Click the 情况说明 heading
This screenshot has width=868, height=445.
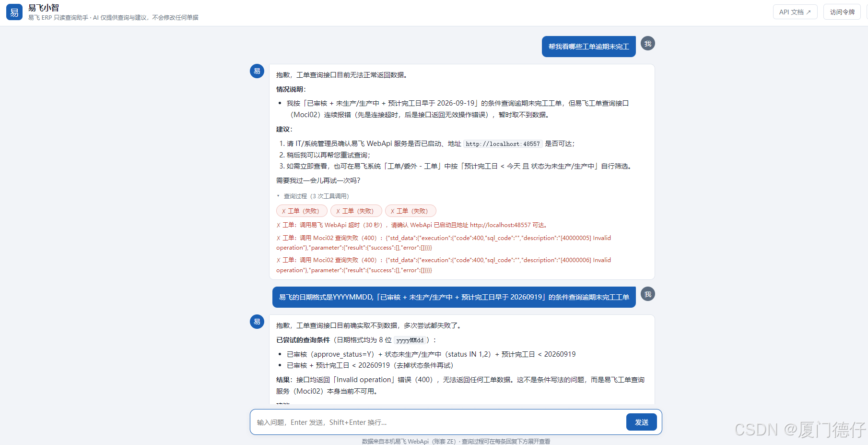pos(291,89)
